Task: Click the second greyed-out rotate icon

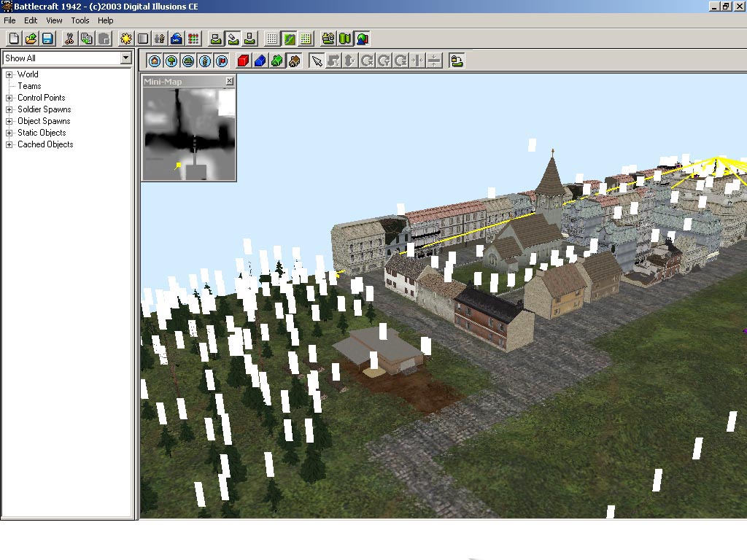Action: pyautogui.click(x=384, y=61)
